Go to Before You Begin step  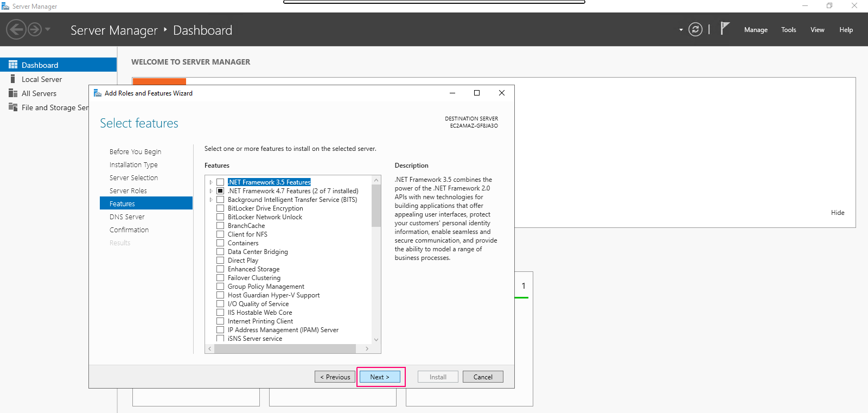(135, 152)
